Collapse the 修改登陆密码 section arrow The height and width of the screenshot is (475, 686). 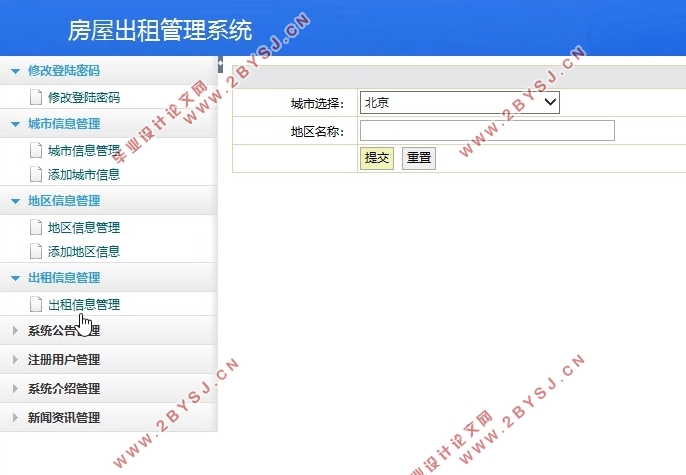15,71
